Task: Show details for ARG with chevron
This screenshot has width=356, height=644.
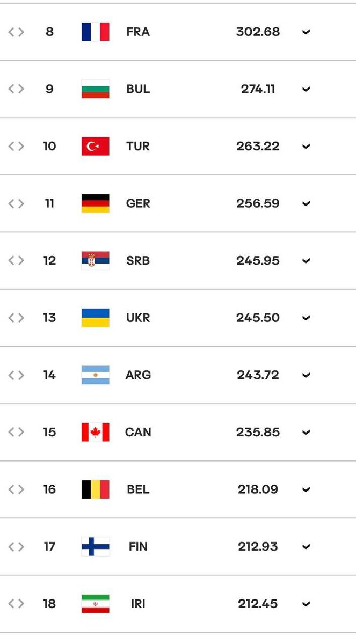Action: (x=306, y=375)
